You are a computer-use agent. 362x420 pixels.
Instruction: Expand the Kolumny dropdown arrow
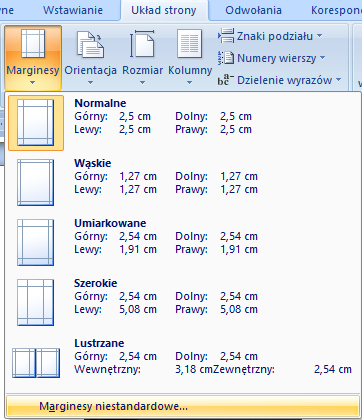click(x=190, y=82)
